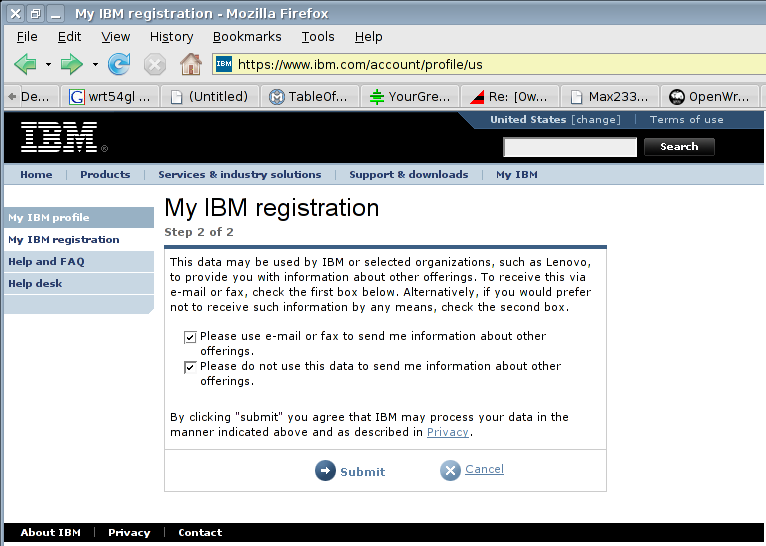Open My IBM in nav bar
Viewport: 766px width, 546px height.
tap(516, 175)
